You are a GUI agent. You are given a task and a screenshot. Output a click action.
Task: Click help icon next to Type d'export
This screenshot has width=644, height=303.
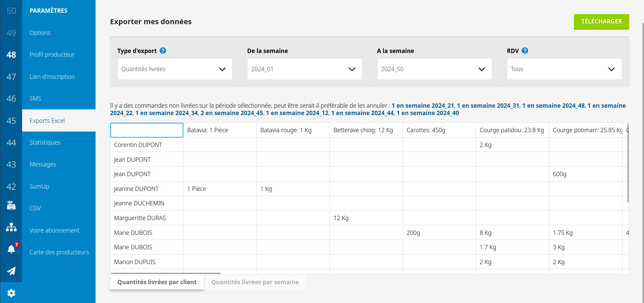click(x=163, y=51)
